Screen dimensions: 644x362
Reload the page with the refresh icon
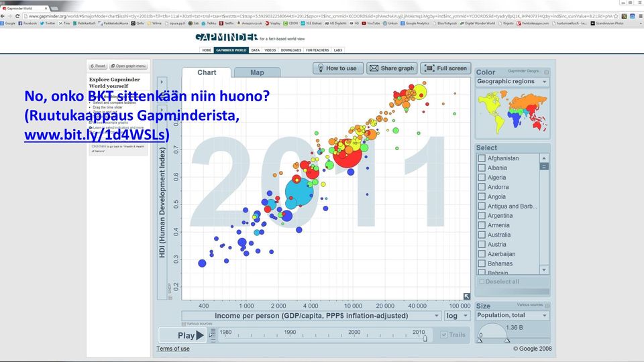point(17,16)
